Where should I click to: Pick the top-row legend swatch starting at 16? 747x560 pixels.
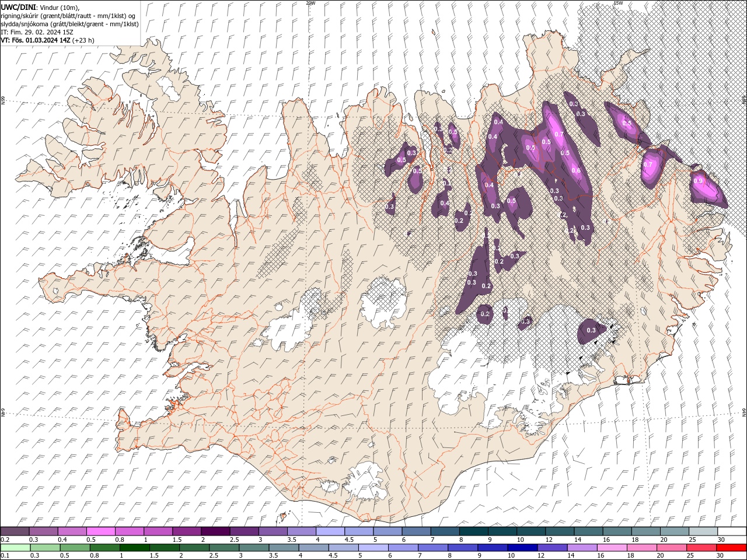point(616,531)
